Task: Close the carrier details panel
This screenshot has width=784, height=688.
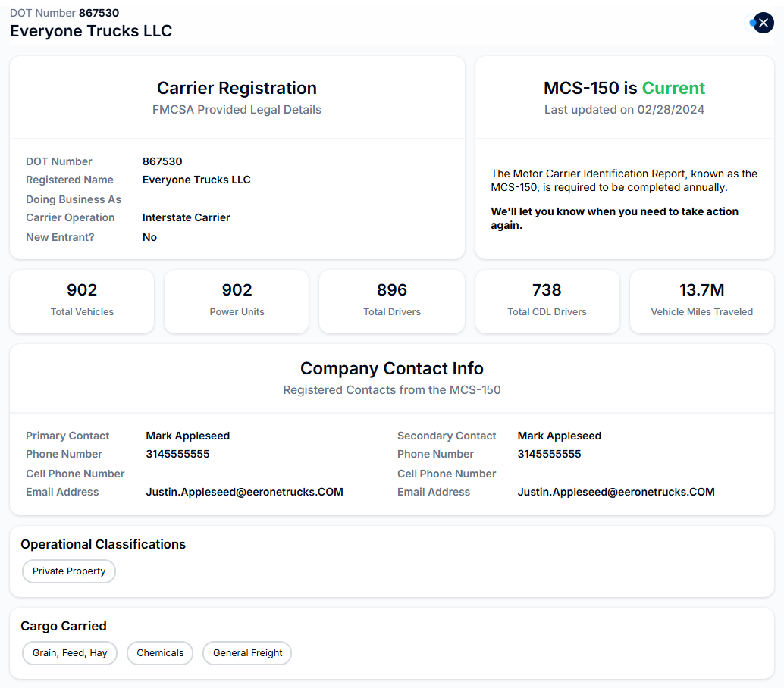Action: 763,23
